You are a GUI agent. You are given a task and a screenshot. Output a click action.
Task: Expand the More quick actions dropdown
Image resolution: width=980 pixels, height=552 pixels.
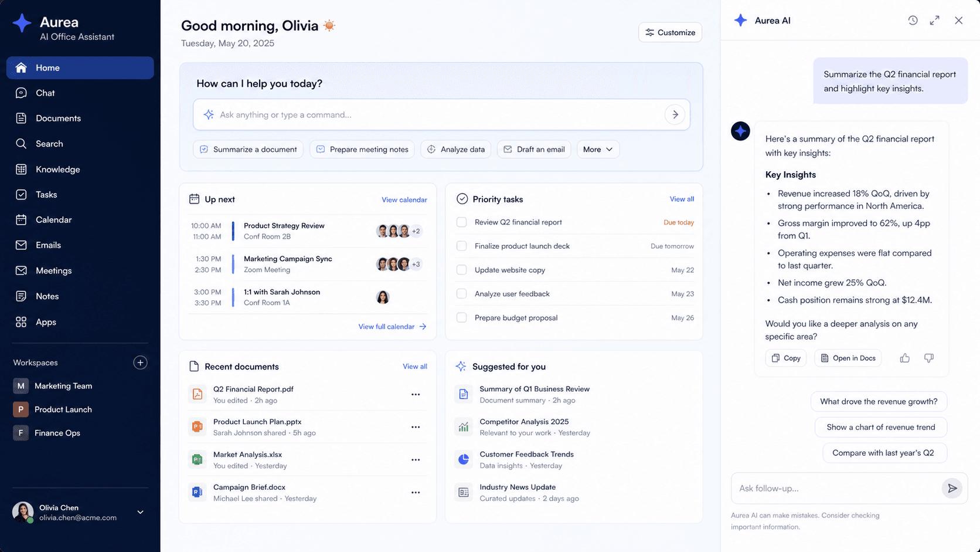[x=598, y=149]
